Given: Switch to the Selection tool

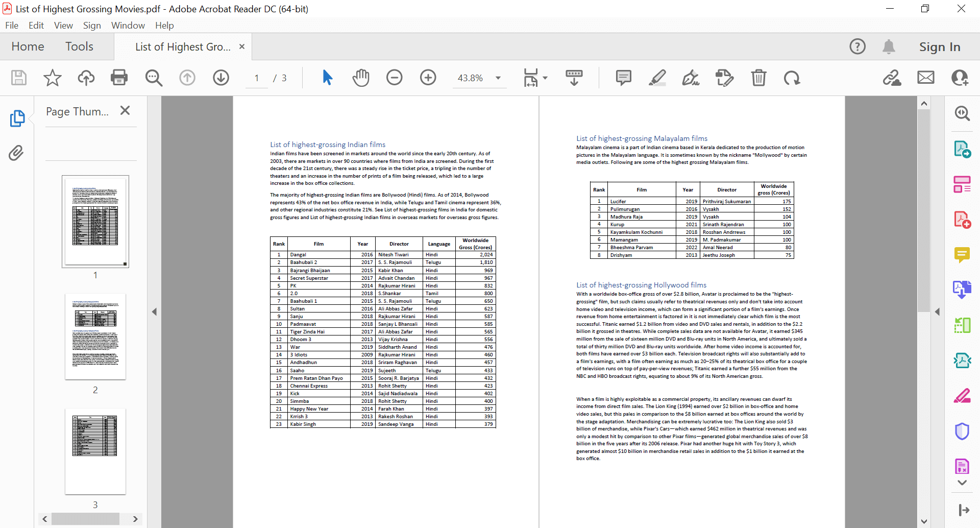Looking at the screenshot, I should (x=327, y=78).
